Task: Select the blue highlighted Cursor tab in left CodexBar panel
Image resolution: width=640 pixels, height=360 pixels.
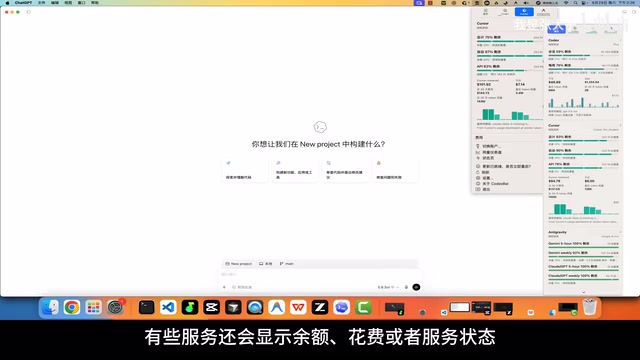Action: coord(524,12)
